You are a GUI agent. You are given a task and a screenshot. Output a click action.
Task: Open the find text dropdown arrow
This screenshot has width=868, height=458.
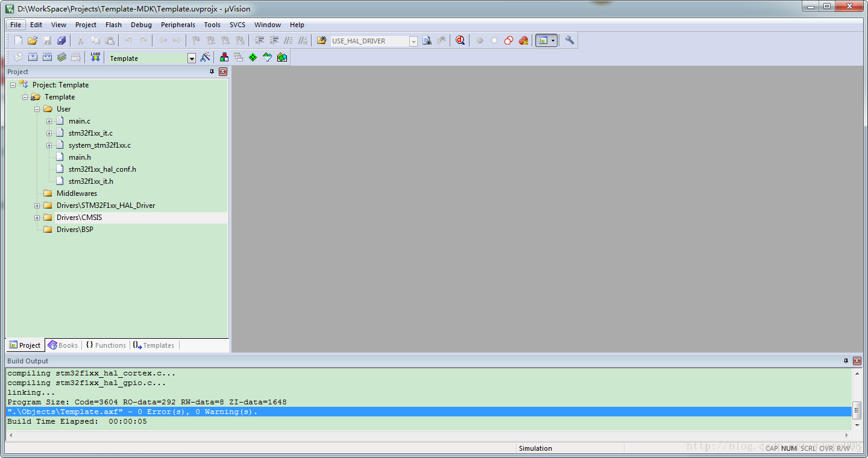414,41
